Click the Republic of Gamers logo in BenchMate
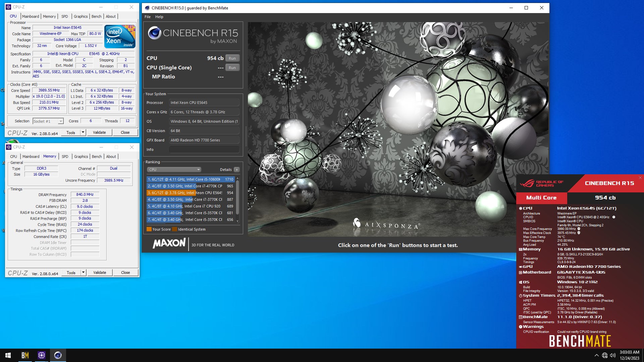644x362 pixels. pyautogui.click(x=542, y=184)
